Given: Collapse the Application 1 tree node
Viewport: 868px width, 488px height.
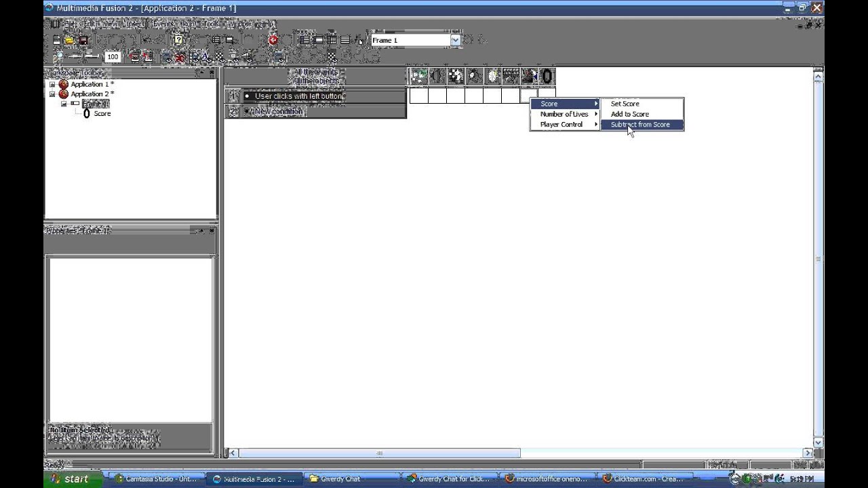Looking at the screenshot, I should [52, 84].
